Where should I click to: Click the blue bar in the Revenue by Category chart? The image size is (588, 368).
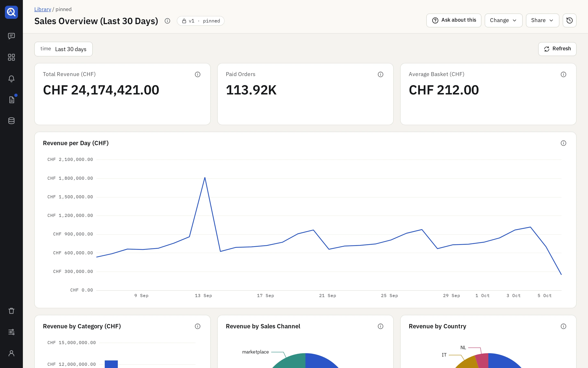(111, 364)
